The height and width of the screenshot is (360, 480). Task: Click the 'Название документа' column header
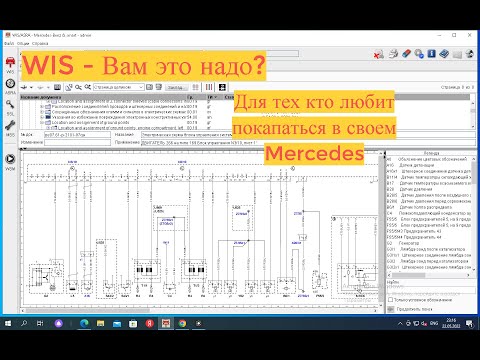103,97
